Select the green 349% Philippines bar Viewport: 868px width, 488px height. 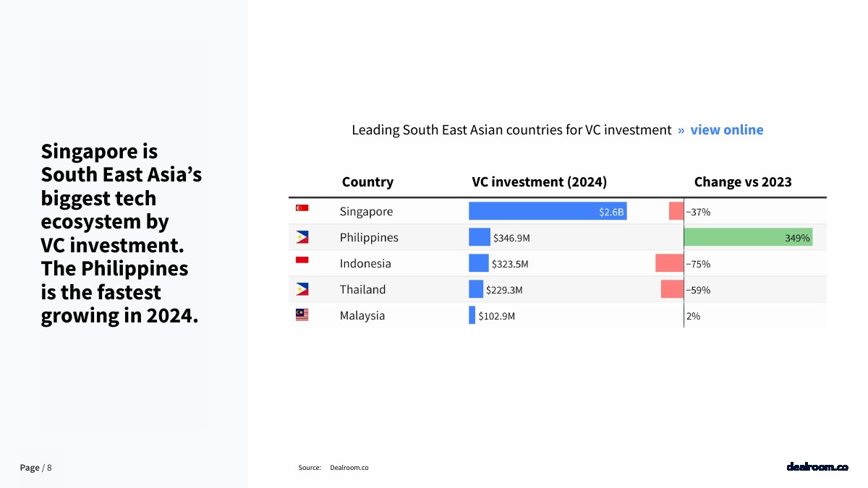click(x=747, y=237)
